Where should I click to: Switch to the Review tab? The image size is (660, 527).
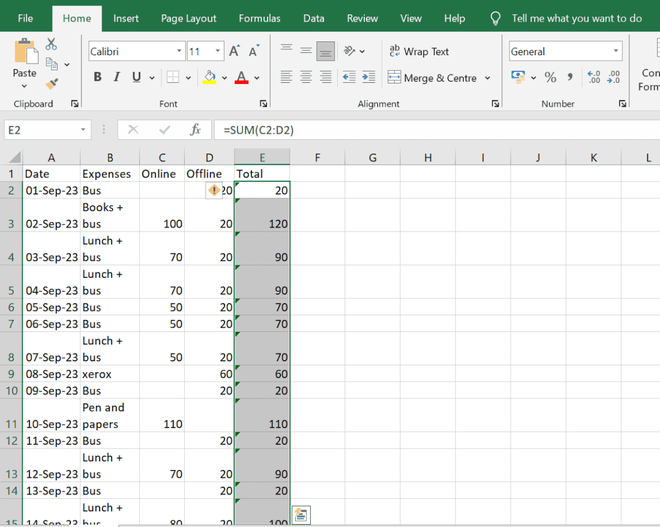click(x=362, y=18)
